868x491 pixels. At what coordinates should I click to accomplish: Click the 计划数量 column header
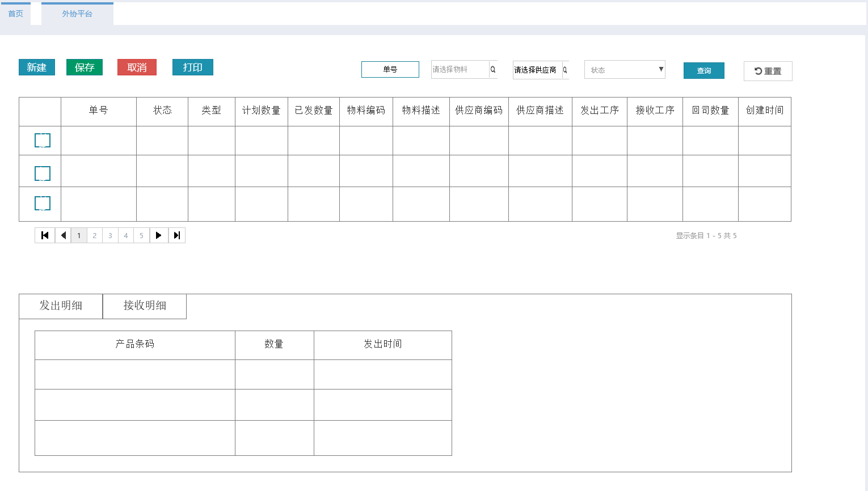click(262, 111)
